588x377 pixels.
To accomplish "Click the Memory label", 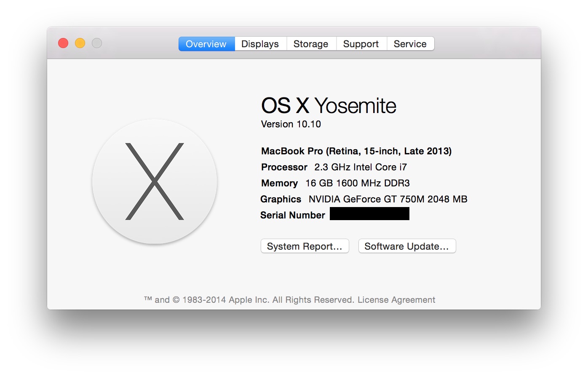I will (279, 183).
